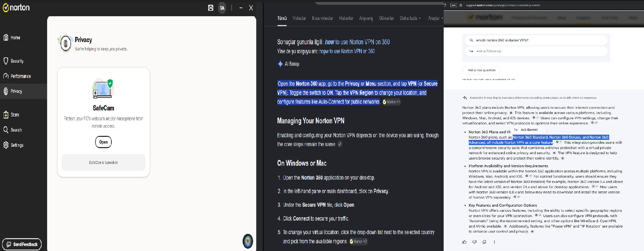Click the magnifier icon in the question field
The width and height of the screenshot is (644, 251).
471,40
